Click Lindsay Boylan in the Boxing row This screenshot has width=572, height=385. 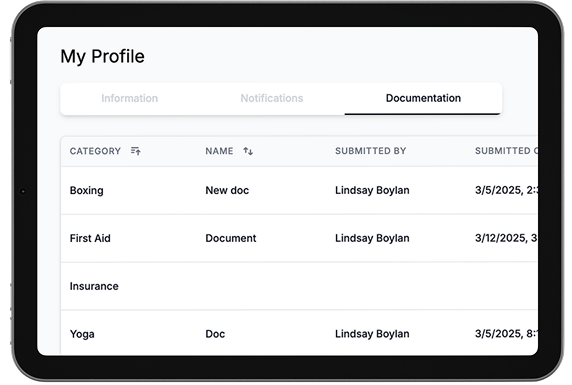click(x=372, y=190)
